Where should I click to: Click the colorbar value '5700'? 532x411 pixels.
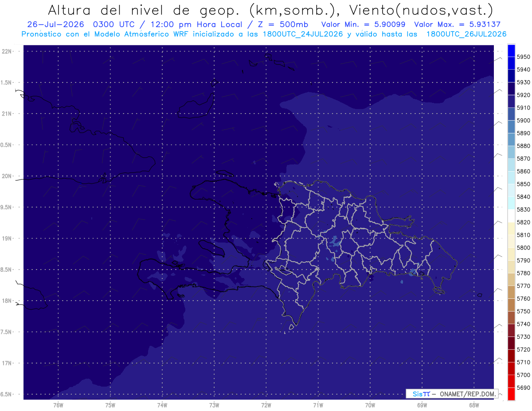524,375
